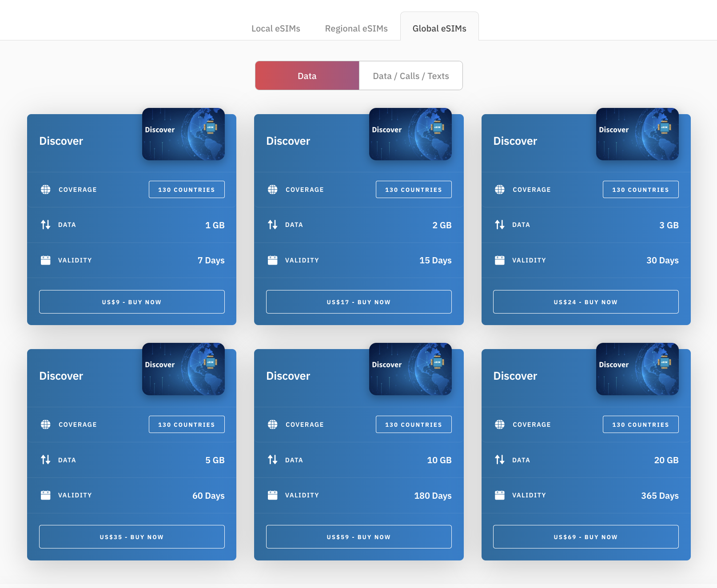Image resolution: width=717 pixels, height=588 pixels.
Task: View 130 countries coverage on 3 GB plan
Action: coord(640,190)
